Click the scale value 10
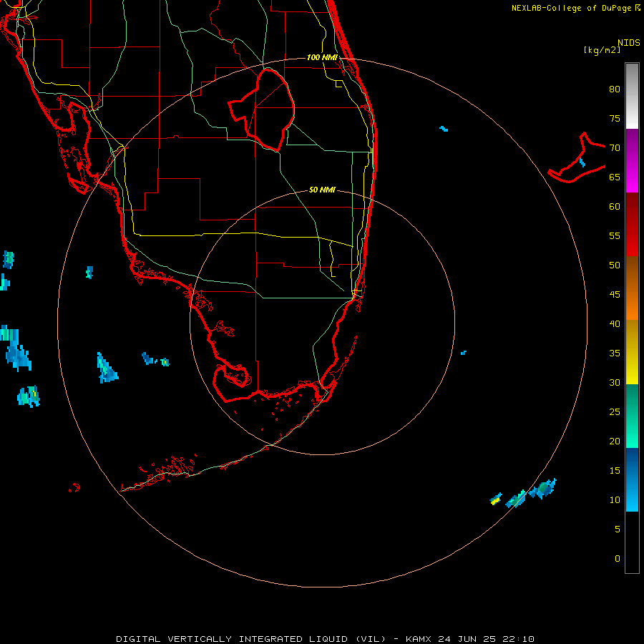The width and height of the screenshot is (644, 644). pos(615,500)
